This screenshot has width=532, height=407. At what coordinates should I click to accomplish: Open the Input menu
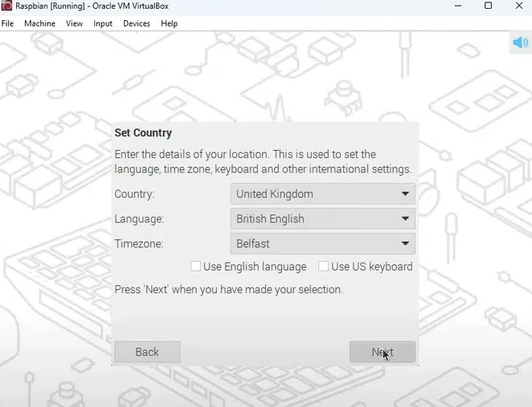tap(103, 23)
